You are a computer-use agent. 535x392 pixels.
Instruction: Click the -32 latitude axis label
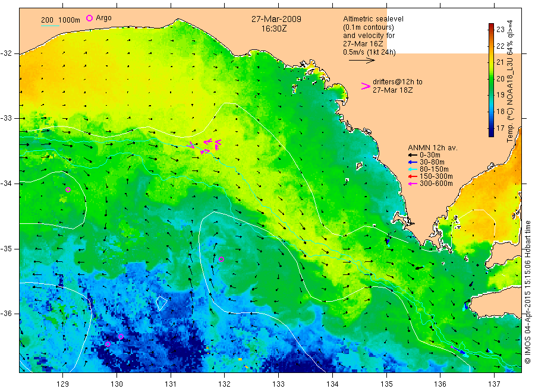(6, 53)
